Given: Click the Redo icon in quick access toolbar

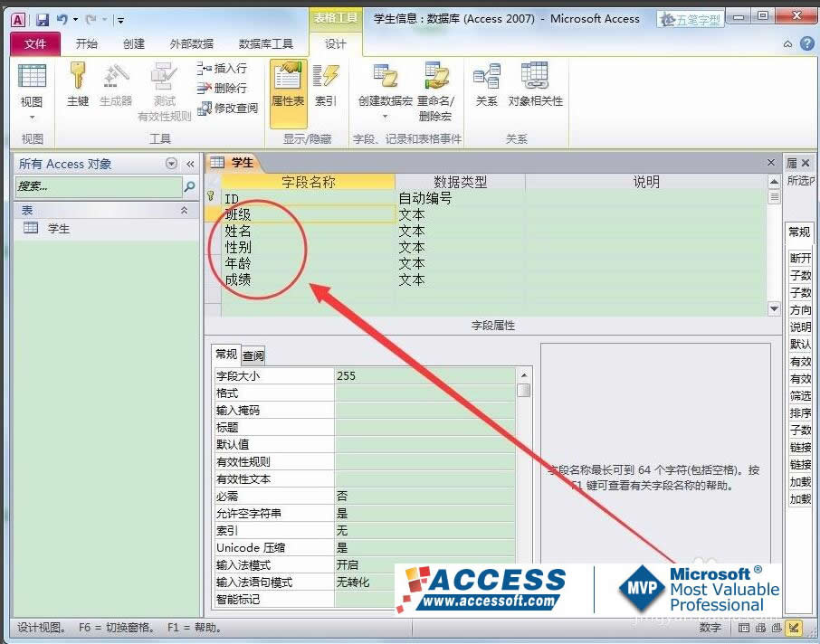Looking at the screenshot, I should (x=91, y=19).
